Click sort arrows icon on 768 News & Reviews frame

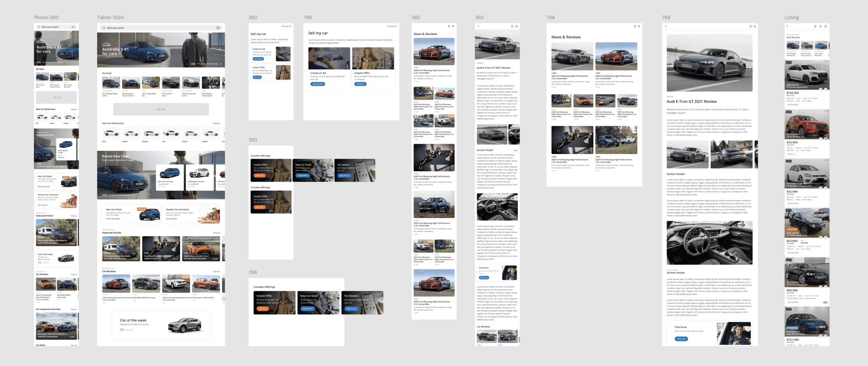pyautogui.click(x=639, y=26)
